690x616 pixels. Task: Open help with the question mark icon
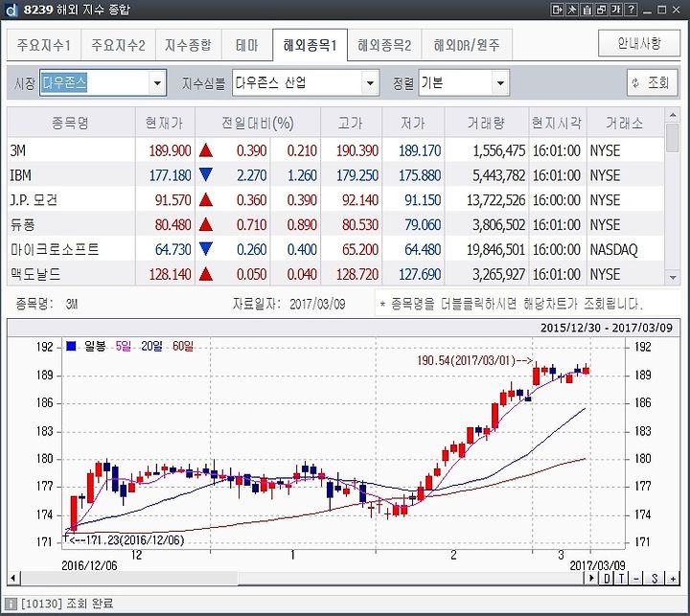tap(631, 10)
